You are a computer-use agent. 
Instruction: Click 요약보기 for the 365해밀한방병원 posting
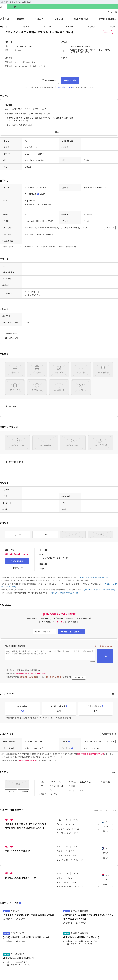[105, 826]
